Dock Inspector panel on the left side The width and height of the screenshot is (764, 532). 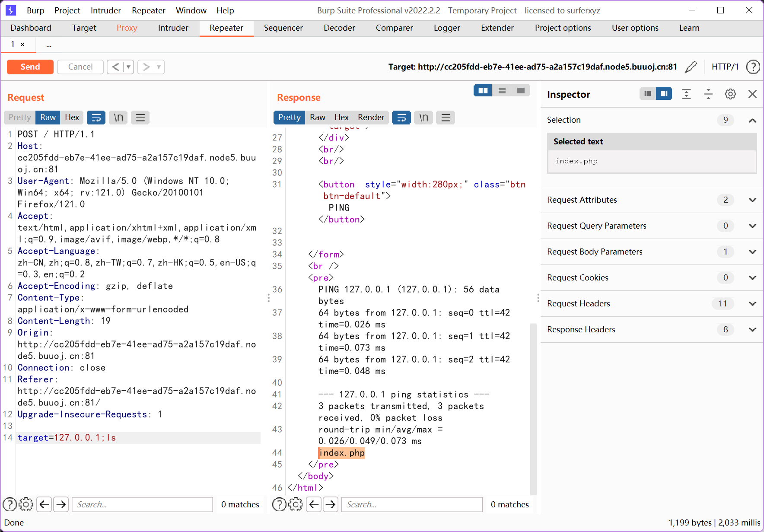pyautogui.click(x=647, y=93)
